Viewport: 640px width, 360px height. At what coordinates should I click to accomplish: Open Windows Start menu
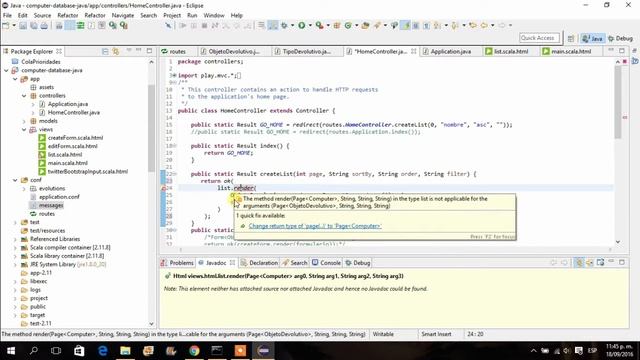11,351
